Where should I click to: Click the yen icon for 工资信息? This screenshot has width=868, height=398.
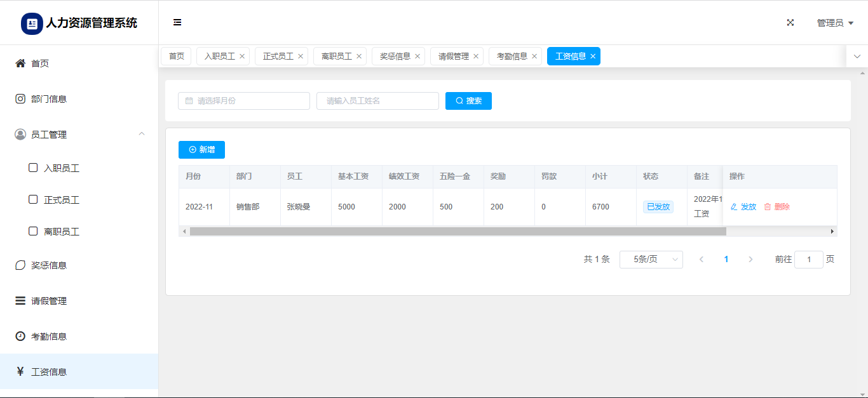coord(20,372)
